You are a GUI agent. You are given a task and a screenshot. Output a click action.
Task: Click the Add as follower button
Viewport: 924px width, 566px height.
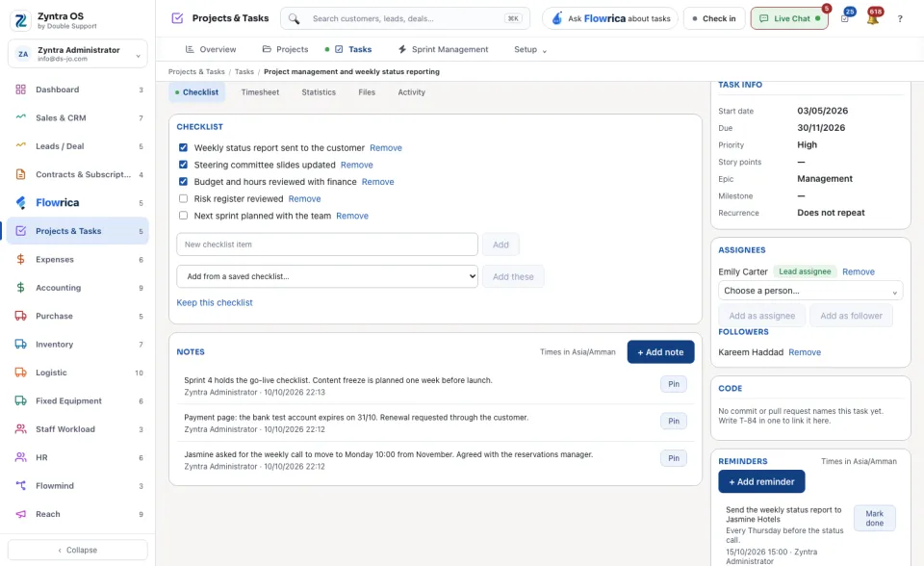(x=851, y=316)
